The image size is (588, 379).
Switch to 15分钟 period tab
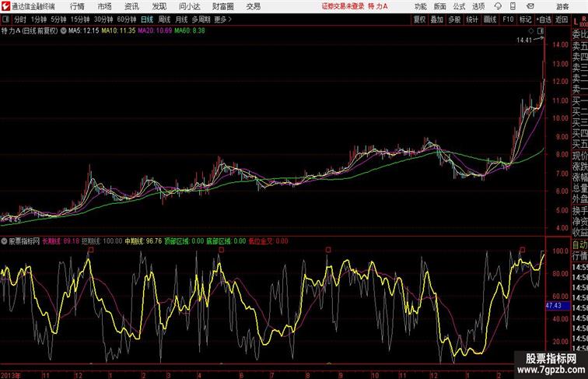pyautogui.click(x=80, y=19)
